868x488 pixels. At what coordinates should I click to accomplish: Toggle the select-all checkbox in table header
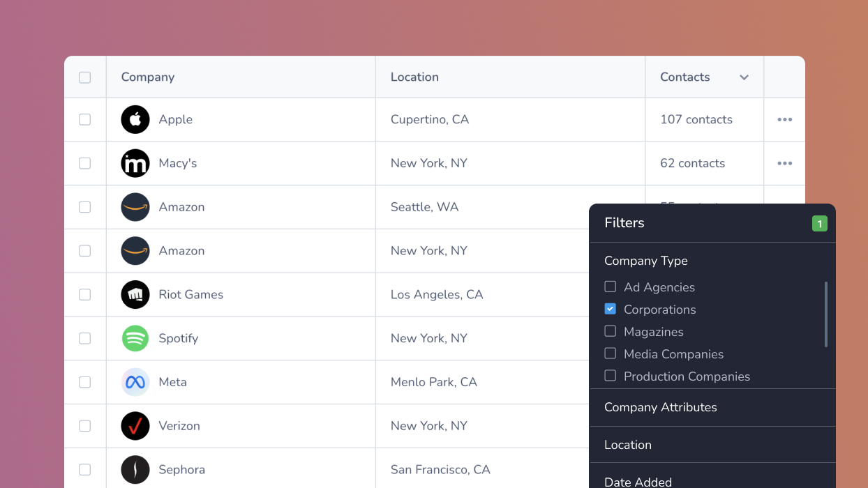click(x=85, y=77)
